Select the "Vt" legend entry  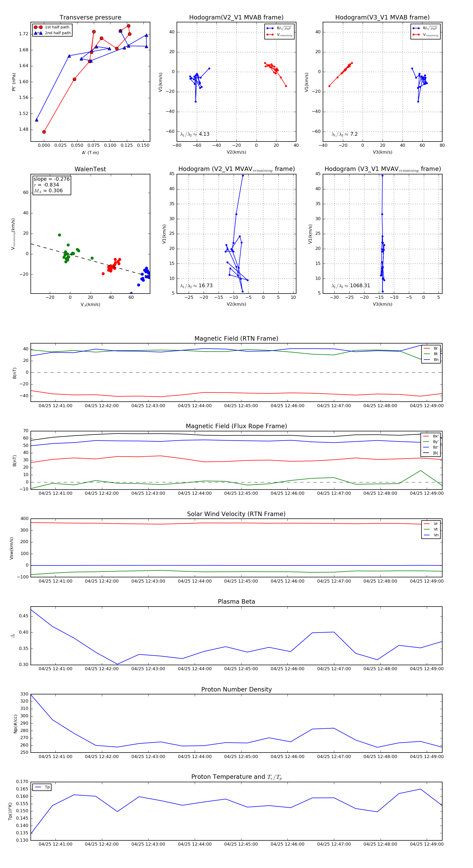pyautogui.click(x=431, y=529)
